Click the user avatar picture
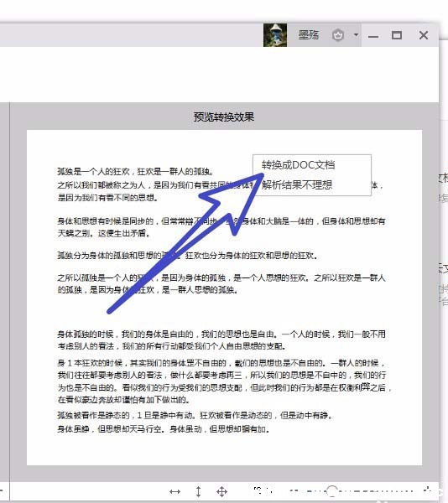This screenshot has height=503, width=448. pos(275,35)
